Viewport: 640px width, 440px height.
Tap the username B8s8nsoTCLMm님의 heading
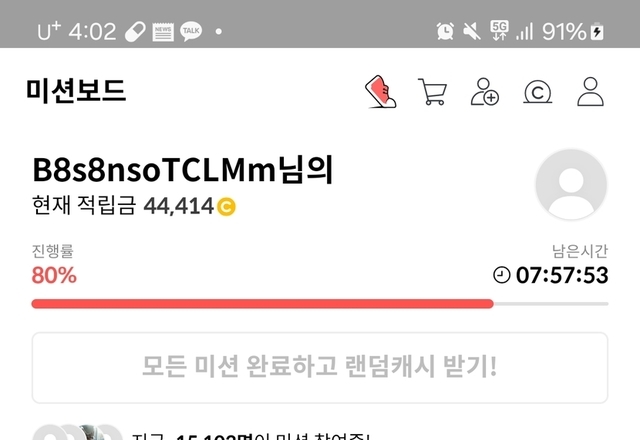[x=183, y=170]
